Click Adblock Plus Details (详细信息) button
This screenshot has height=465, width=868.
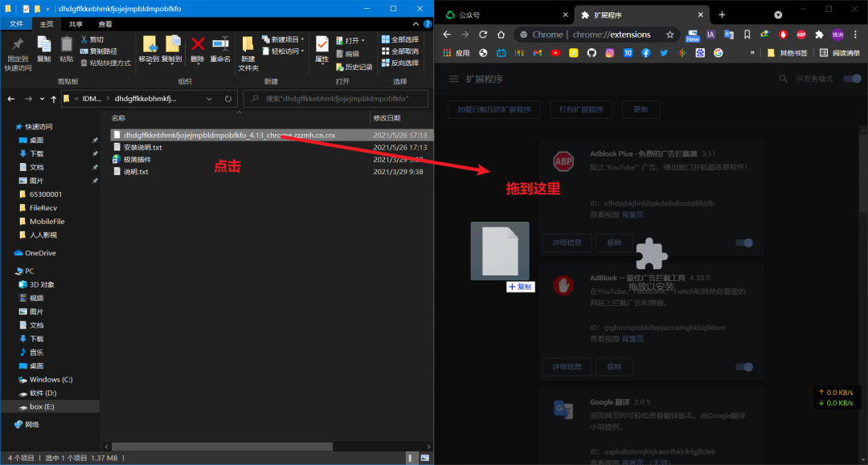[567, 243]
